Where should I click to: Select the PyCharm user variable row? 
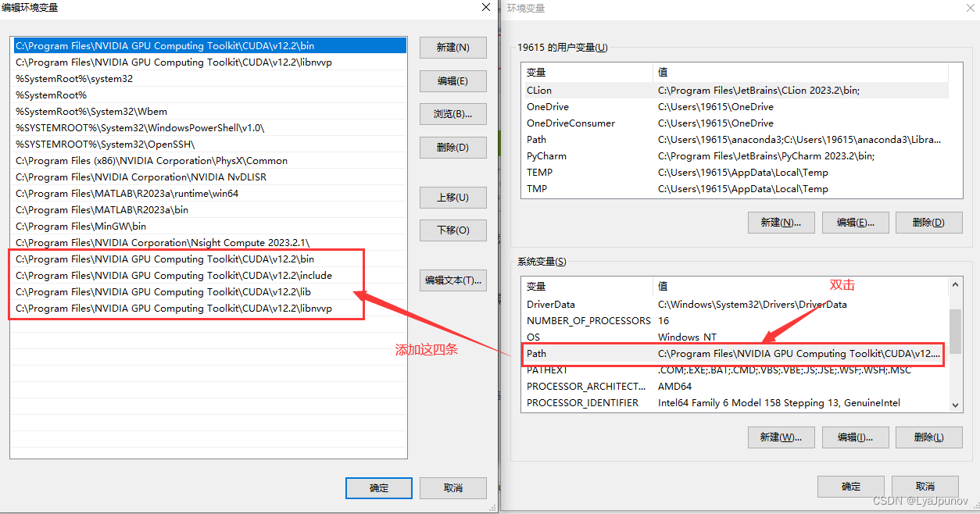pyautogui.click(x=735, y=156)
